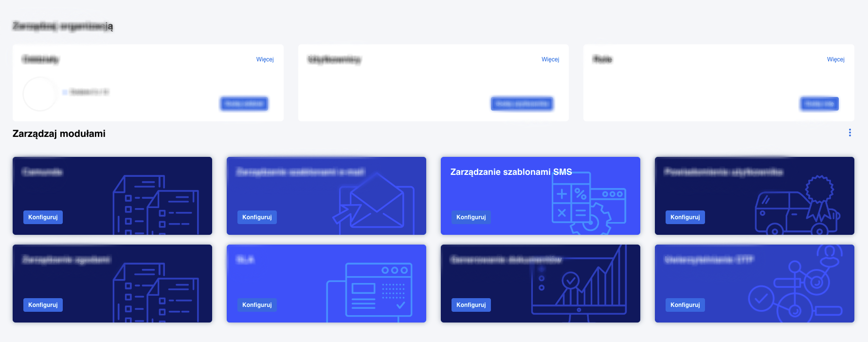Click the documents icon on the bottom-left module card
868x342 pixels.
[156, 292]
